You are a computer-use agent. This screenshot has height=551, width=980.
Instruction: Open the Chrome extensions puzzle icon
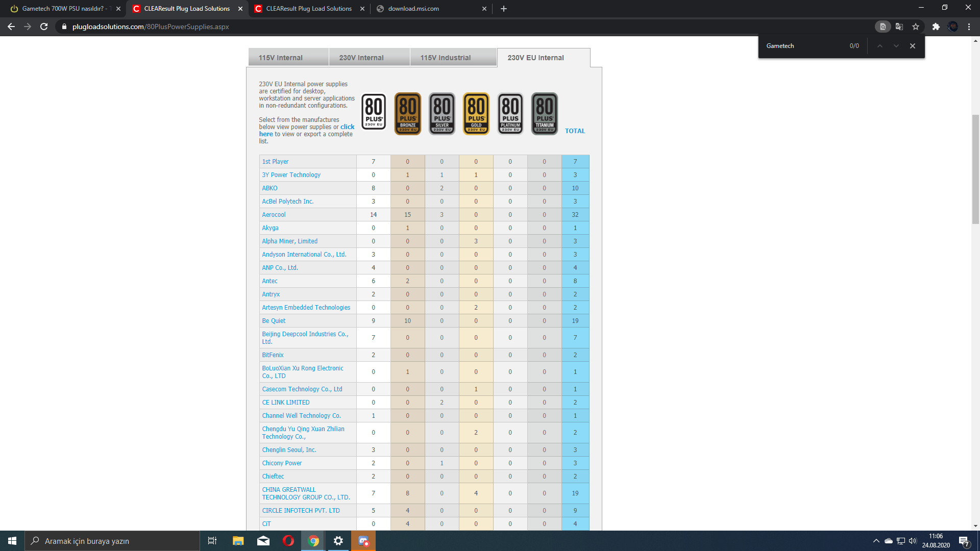coord(936,27)
